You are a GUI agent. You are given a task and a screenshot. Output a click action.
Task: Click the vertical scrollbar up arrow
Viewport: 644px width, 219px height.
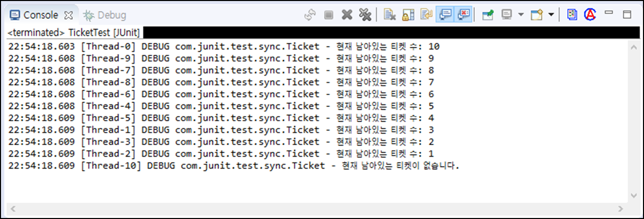point(633,47)
